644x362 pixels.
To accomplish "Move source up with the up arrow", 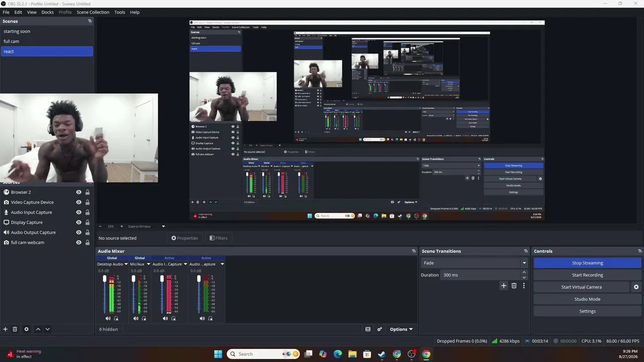I will 38,329.
